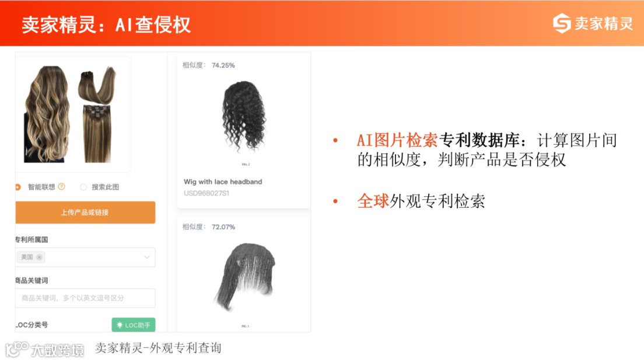Open the braided wig patent thumbnail
Screen dimensions: 644x362
[244, 276]
